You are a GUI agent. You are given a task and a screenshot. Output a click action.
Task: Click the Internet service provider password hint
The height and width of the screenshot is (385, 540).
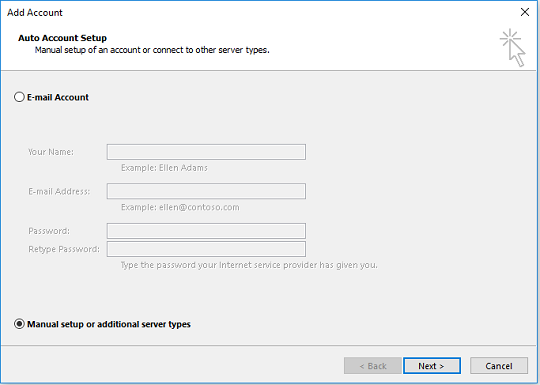point(249,265)
